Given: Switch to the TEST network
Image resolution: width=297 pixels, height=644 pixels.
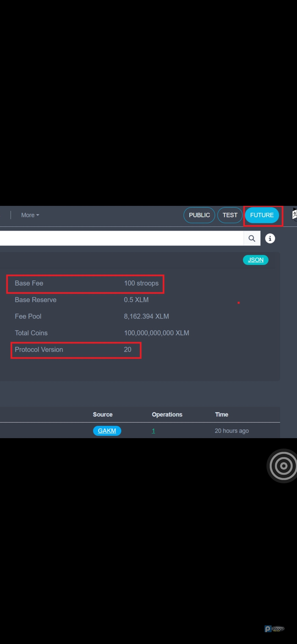Looking at the screenshot, I should tap(230, 215).
